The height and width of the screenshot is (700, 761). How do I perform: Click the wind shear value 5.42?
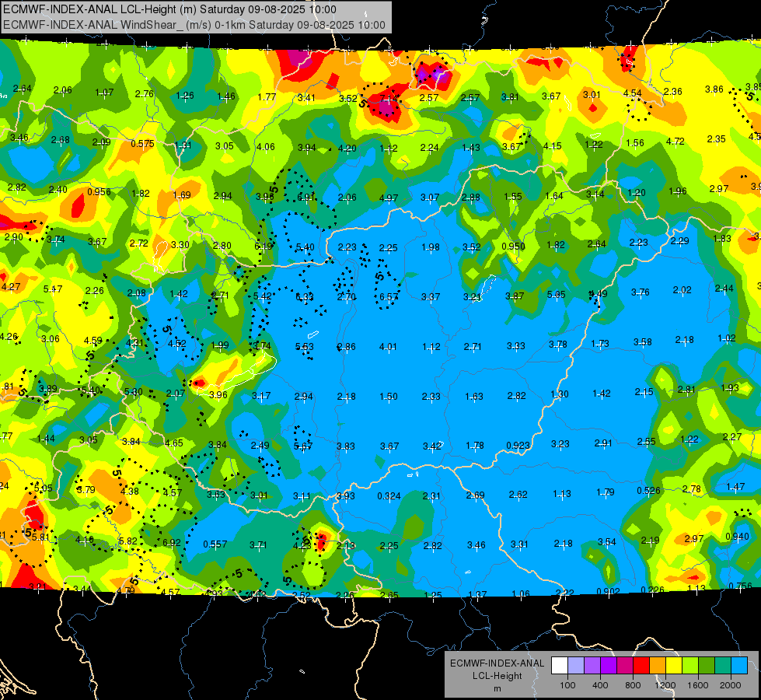click(263, 296)
